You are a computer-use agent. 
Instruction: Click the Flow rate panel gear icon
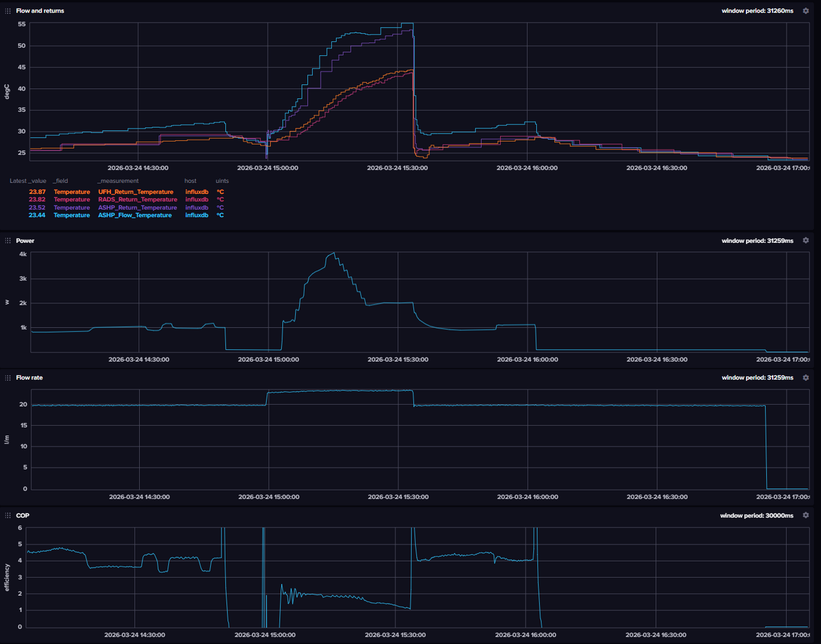pos(805,378)
